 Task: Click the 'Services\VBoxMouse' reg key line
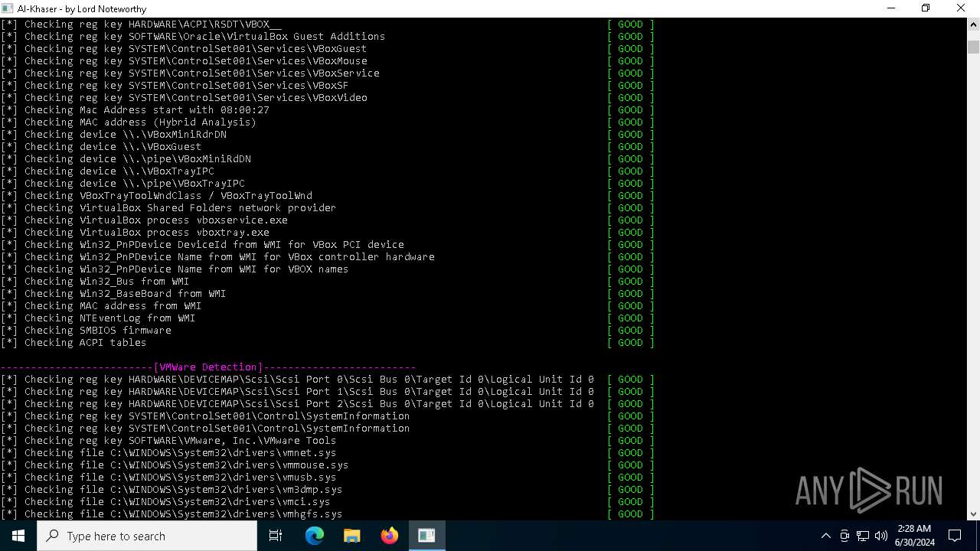(184, 61)
